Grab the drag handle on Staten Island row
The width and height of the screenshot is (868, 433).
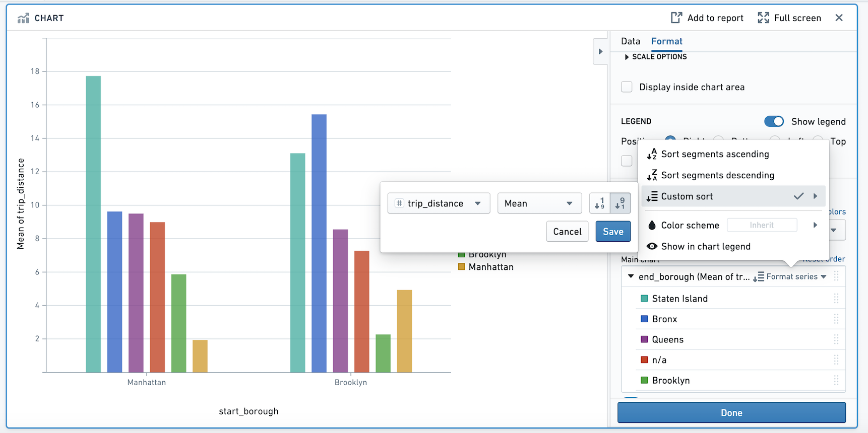point(836,299)
